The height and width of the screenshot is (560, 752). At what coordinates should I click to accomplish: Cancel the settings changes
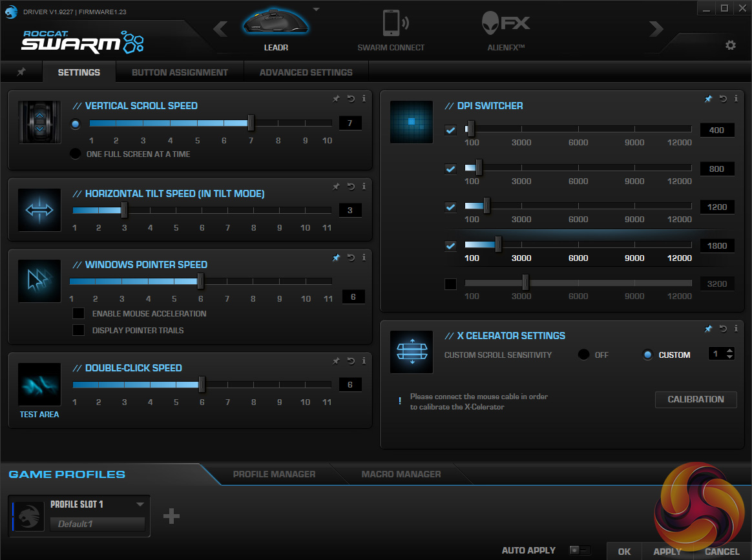point(722,552)
